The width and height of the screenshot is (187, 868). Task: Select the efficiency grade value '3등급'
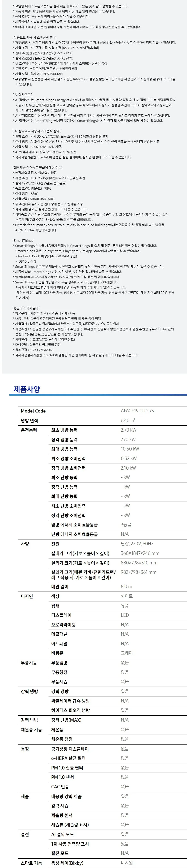126,525
